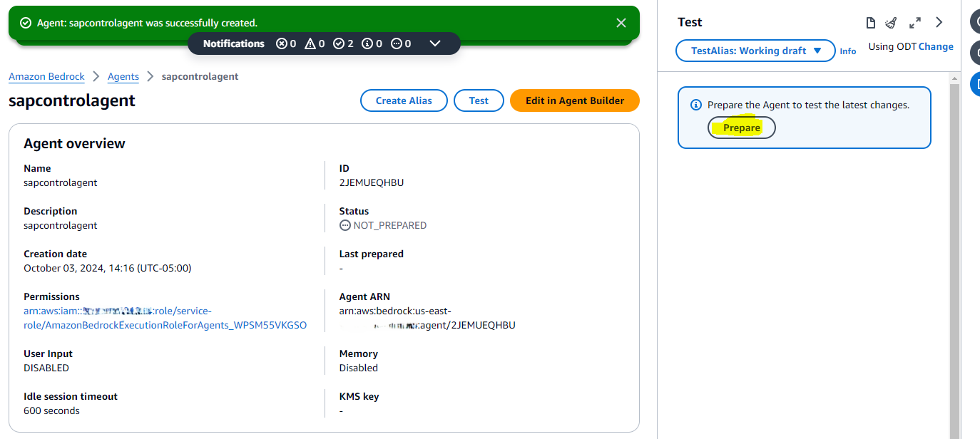980x439 pixels.
Task: Go to Agents breadcrumb link
Action: (123, 76)
